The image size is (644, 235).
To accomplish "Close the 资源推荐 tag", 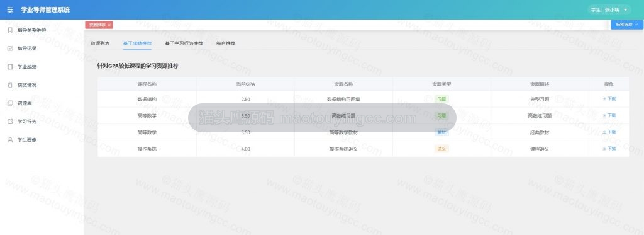I will [x=109, y=25].
